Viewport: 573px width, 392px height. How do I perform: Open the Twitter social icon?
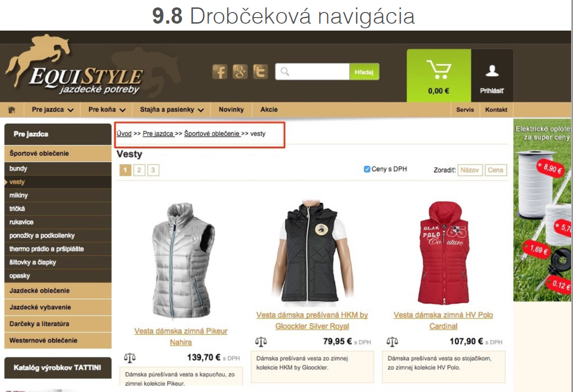pyautogui.click(x=261, y=72)
